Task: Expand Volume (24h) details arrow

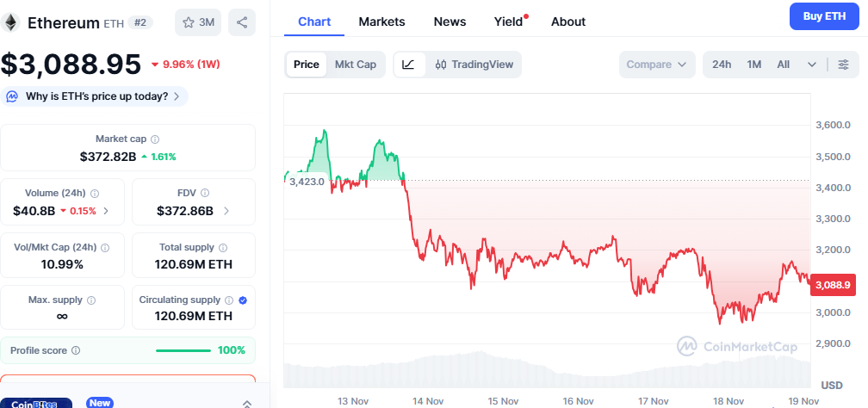Action: (106, 211)
